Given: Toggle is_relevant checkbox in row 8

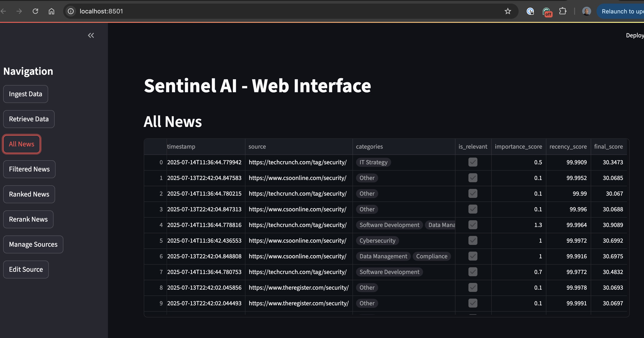Looking at the screenshot, I should 473,287.
